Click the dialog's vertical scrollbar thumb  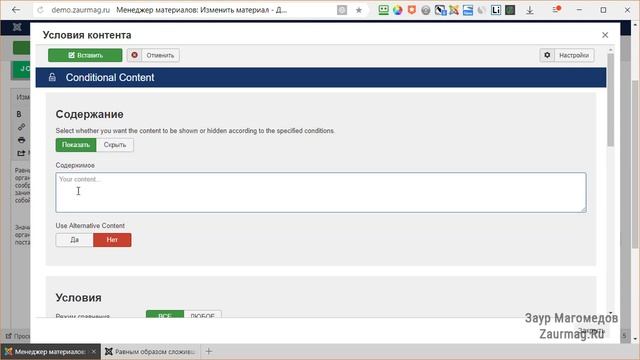(611, 100)
